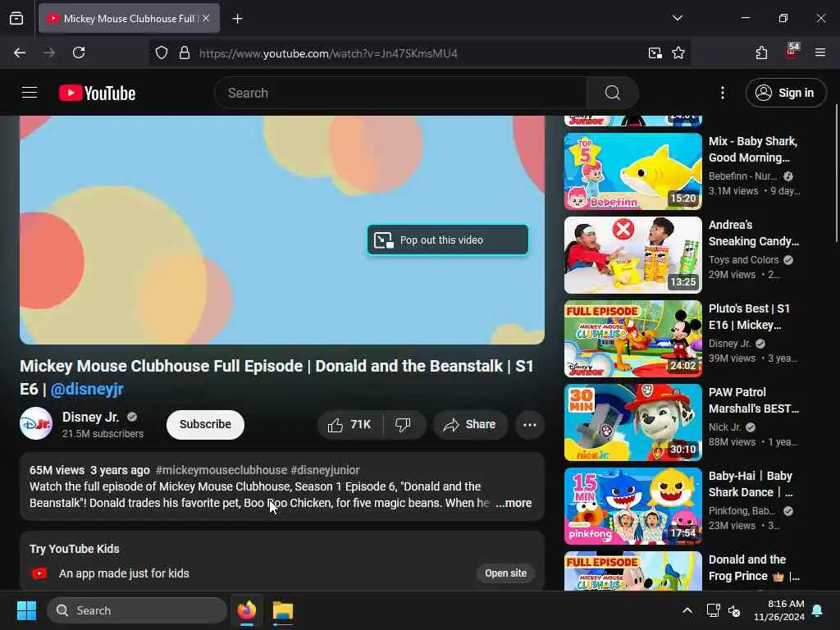The height and width of the screenshot is (630, 840).
Task: Open File Explorer from the taskbar
Action: 283,610
